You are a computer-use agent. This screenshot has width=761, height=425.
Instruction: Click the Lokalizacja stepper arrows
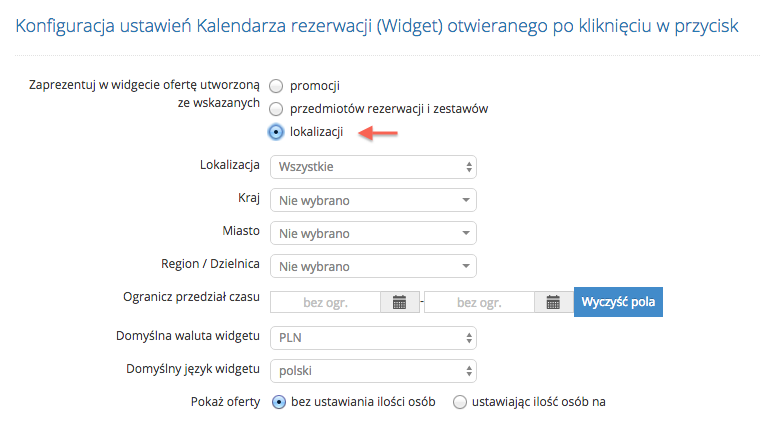(469, 167)
